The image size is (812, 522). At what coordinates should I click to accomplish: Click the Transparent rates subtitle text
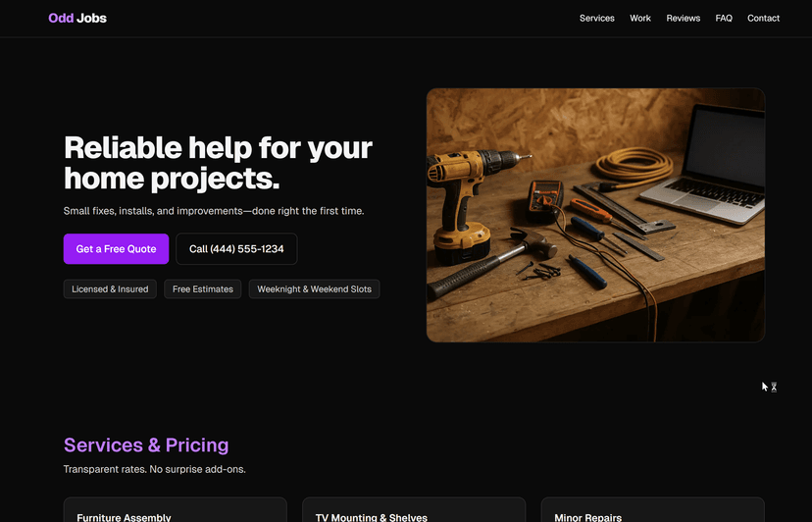click(154, 469)
